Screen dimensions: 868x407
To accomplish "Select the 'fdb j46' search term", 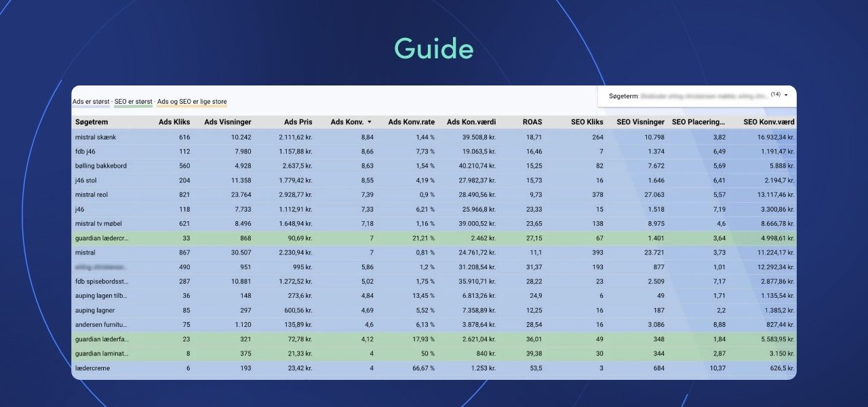I will click(86, 151).
